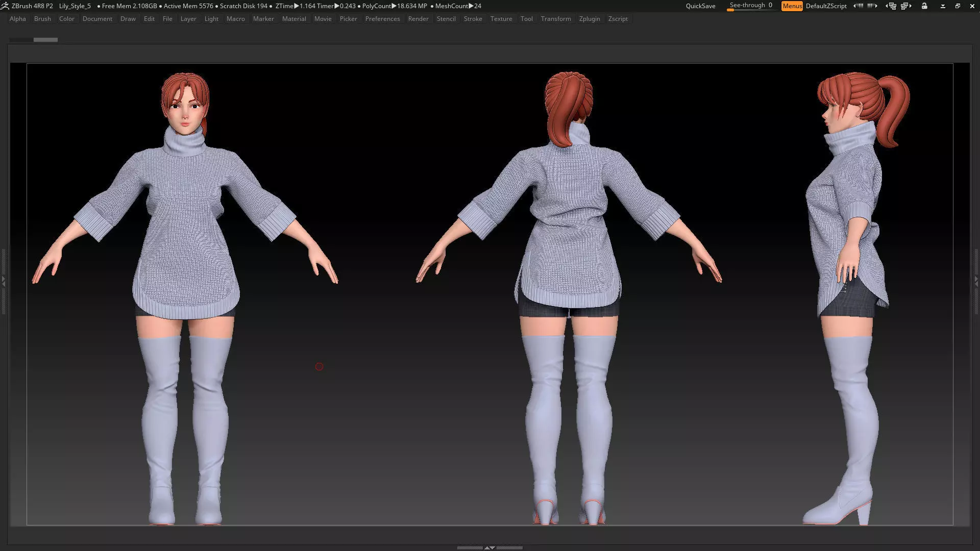Viewport: 980px width, 551px height.
Task: Open the Stencil menu
Action: (446, 19)
